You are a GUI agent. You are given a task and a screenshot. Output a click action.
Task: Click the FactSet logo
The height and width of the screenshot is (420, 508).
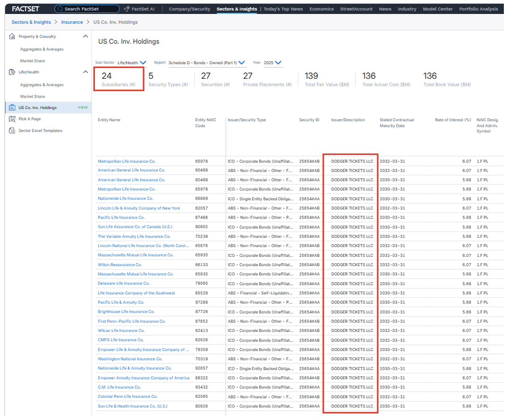coord(26,9)
